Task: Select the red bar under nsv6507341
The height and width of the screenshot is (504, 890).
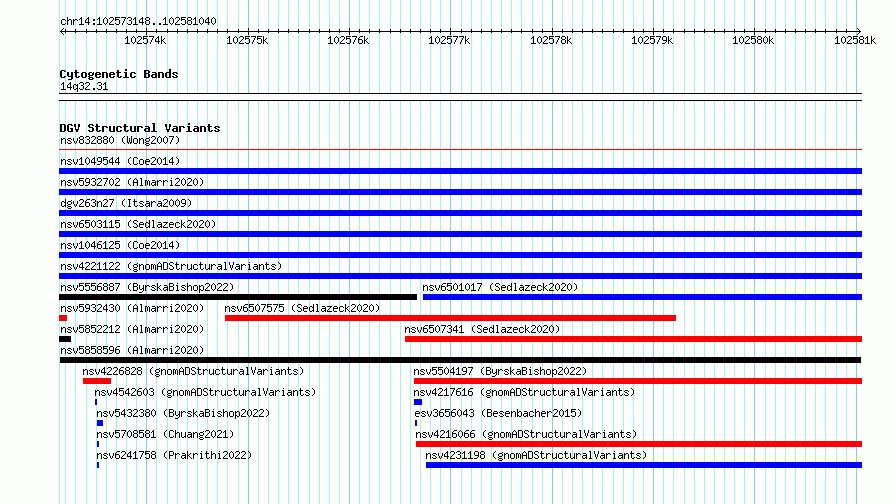Action: 633,339
